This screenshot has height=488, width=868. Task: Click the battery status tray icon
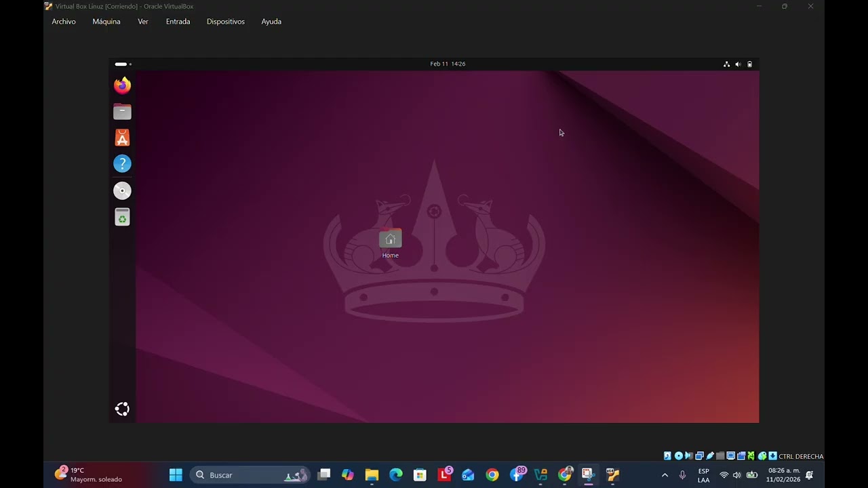[x=752, y=475]
